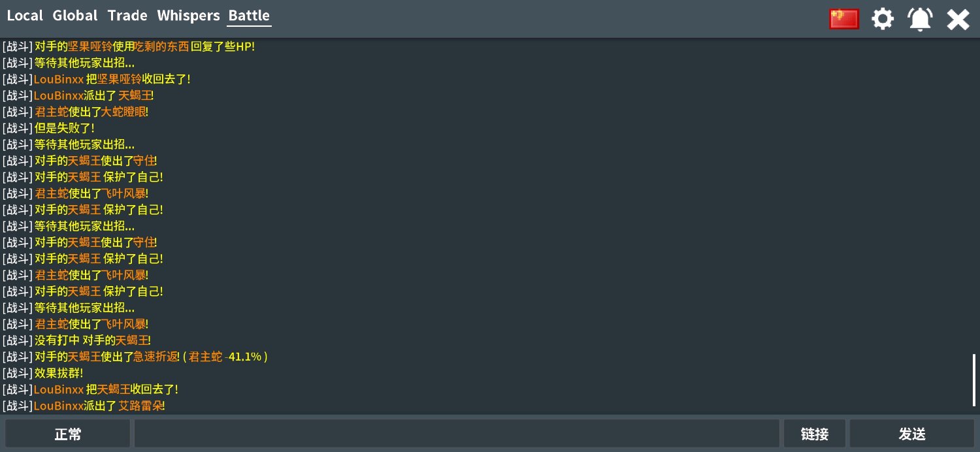This screenshot has width=980, height=452.
Task: Switch to the Global chat tab
Action: click(x=75, y=16)
